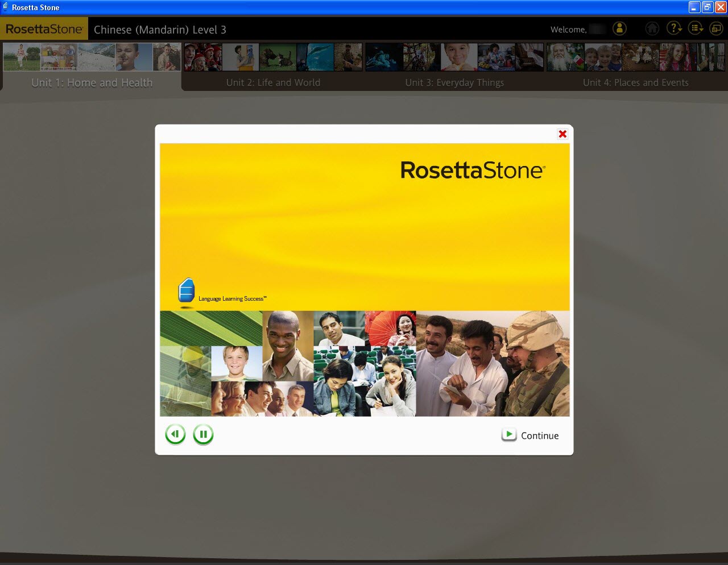Click the green play arrow beside Continue
This screenshot has height=565, width=728.
click(509, 435)
